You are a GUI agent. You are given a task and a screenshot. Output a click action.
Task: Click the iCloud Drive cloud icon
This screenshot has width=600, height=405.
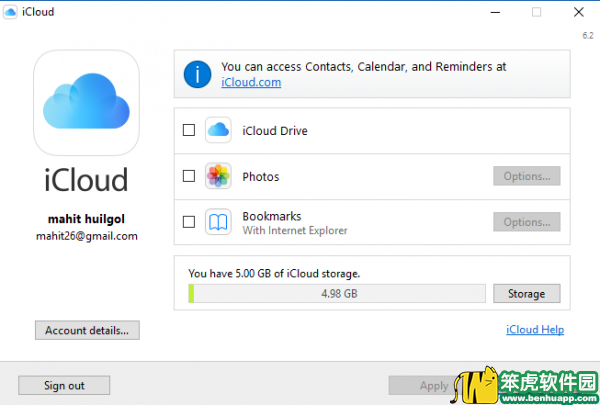[218, 130]
